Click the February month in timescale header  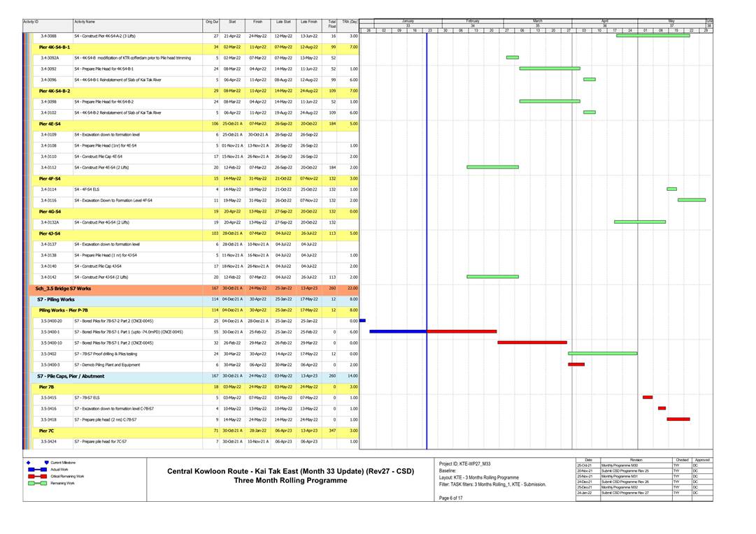click(x=473, y=21)
